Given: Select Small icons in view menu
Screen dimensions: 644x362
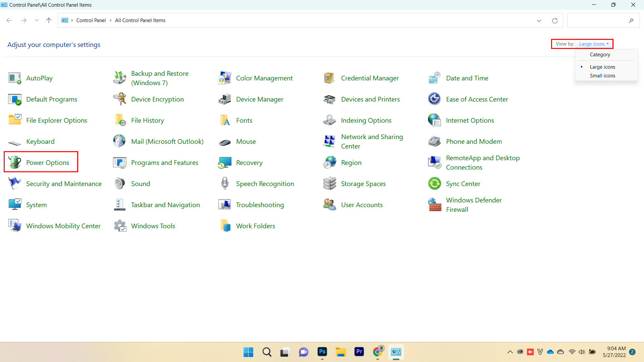Looking at the screenshot, I should click(x=602, y=76).
